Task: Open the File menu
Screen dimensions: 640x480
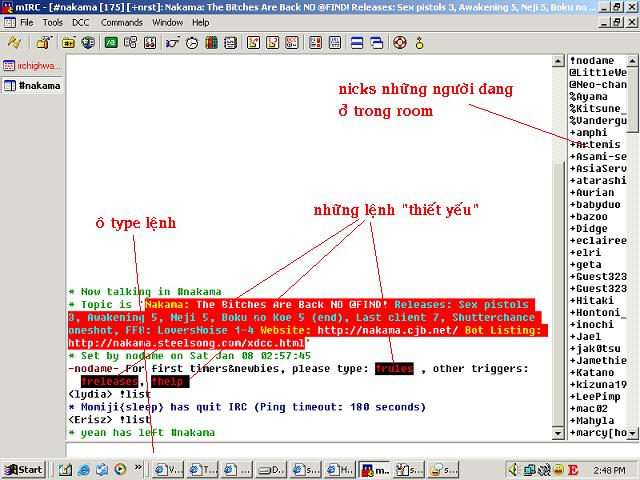Action: pyautogui.click(x=27, y=22)
